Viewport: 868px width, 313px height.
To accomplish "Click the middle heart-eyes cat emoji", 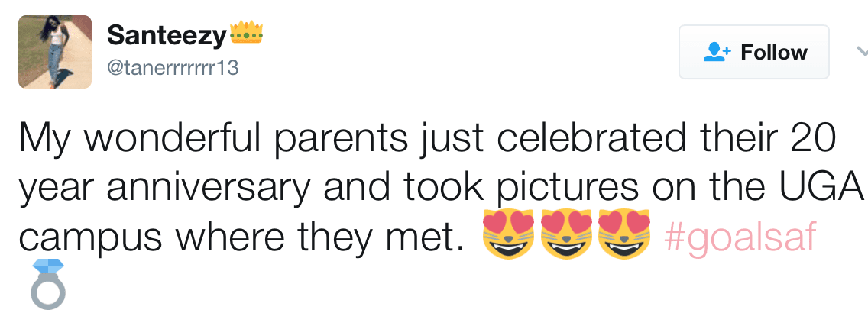I will 566,235.
